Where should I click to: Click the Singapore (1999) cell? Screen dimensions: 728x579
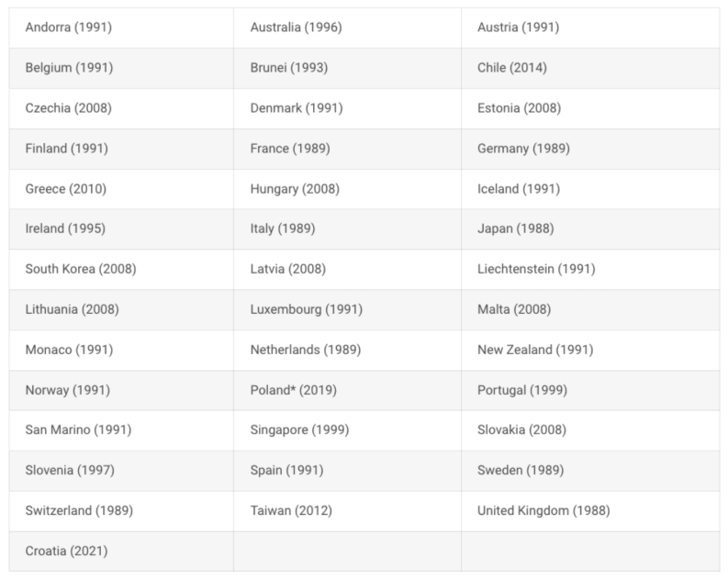(299, 429)
